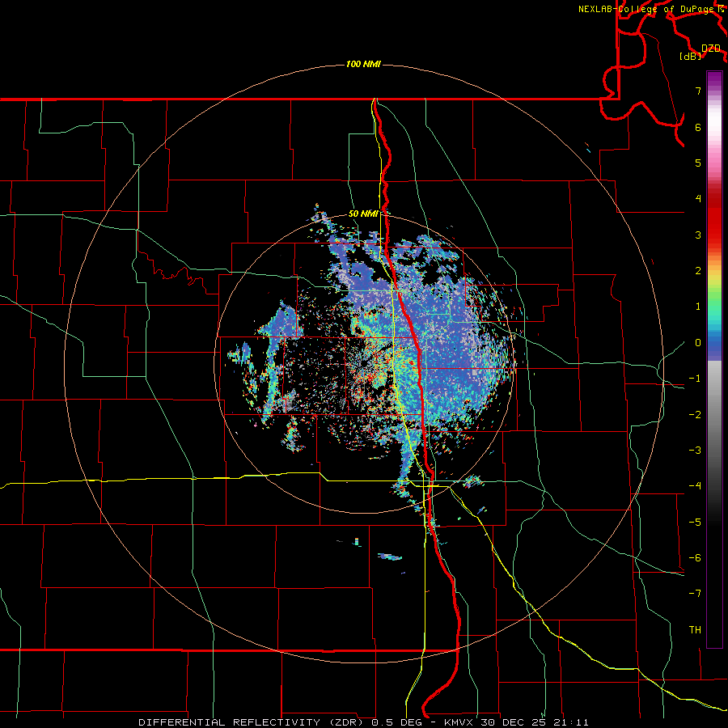The height and width of the screenshot is (728, 728).
Task: Select the 3 dB scale label
Action: coord(698,235)
